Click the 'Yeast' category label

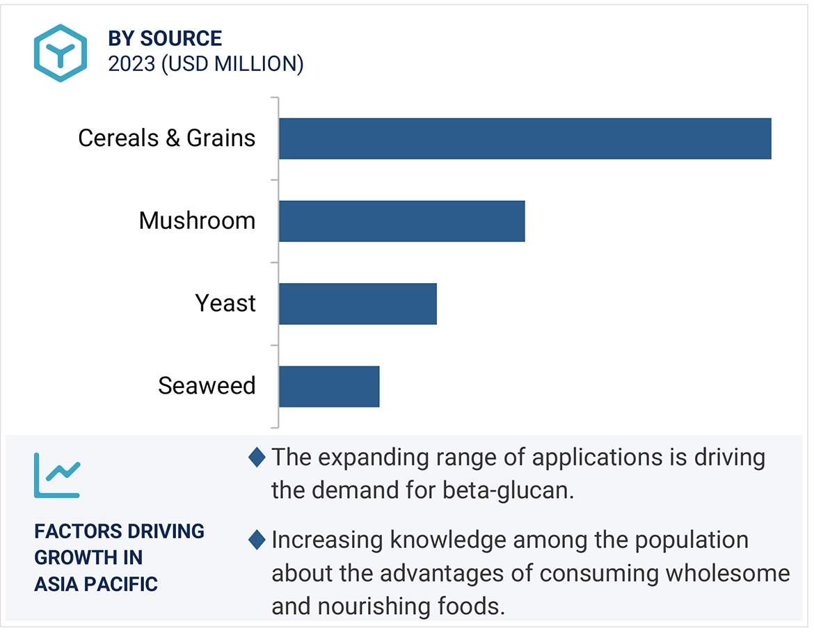(x=225, y=303)
